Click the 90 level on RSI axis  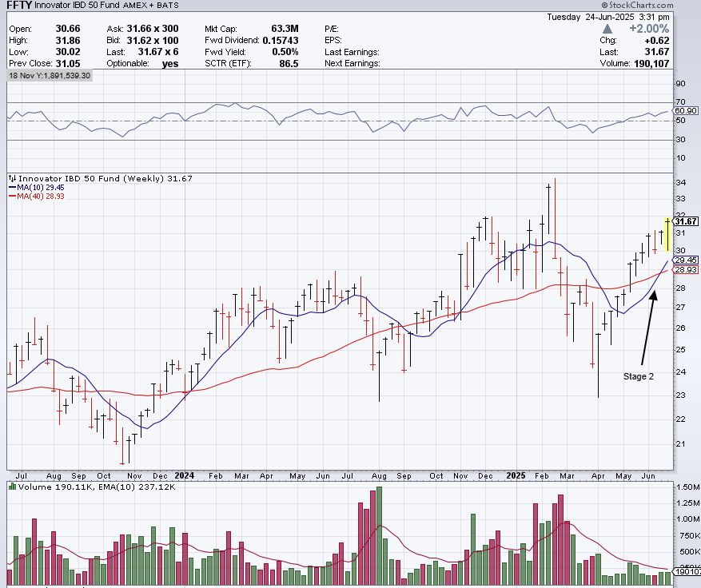tap(680, 84)
